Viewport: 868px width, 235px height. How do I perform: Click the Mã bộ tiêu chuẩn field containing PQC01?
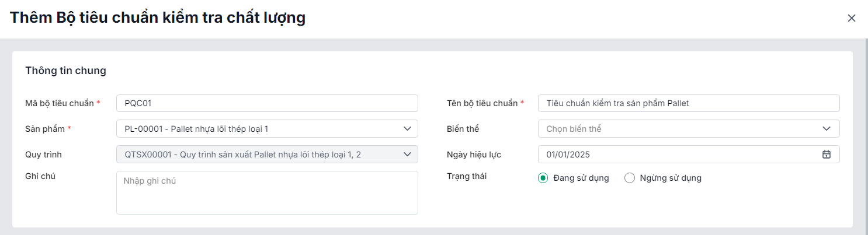click(x=267, y=103)
